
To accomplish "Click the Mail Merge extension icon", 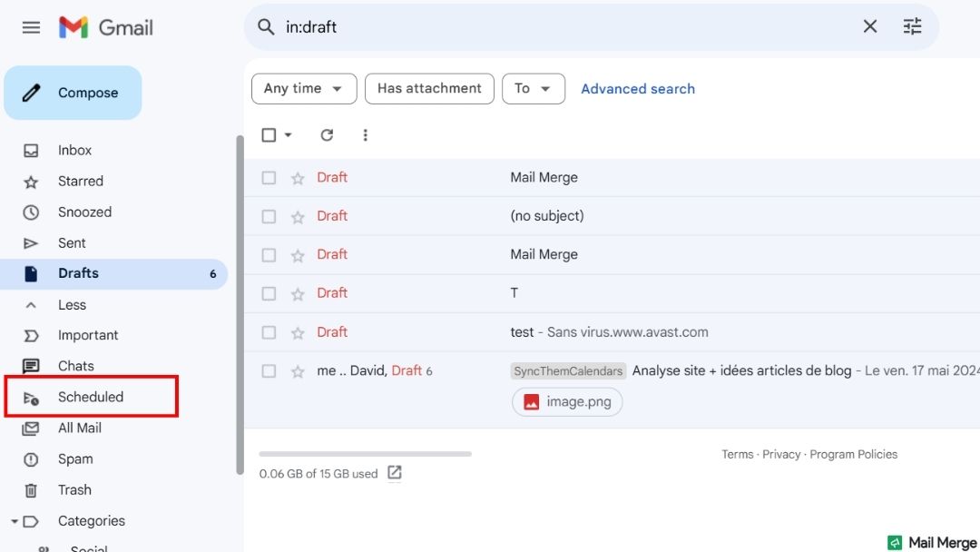I will tap(895, 543).
